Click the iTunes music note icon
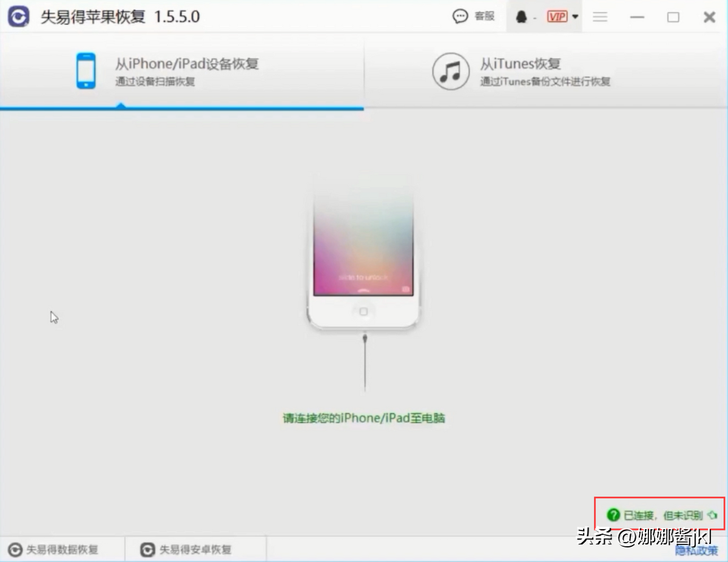The width and height of the screenshot is (728, 562). pos(451,72)
